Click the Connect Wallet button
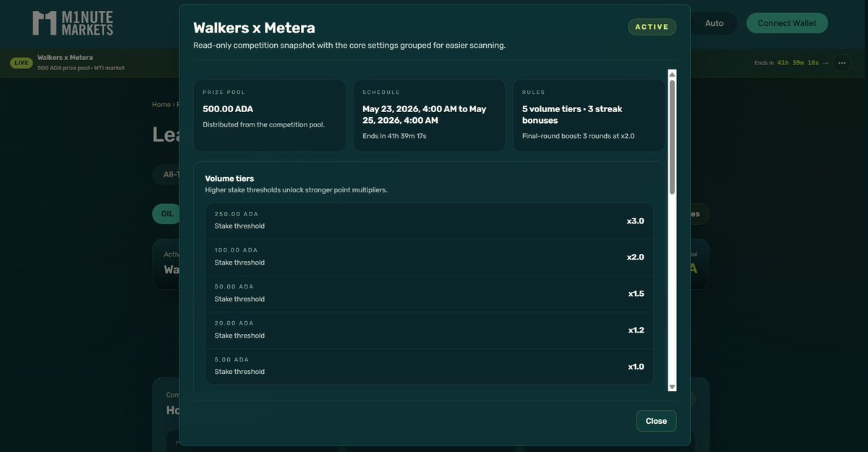The image size is (868, 452). [x=787, y=23]
